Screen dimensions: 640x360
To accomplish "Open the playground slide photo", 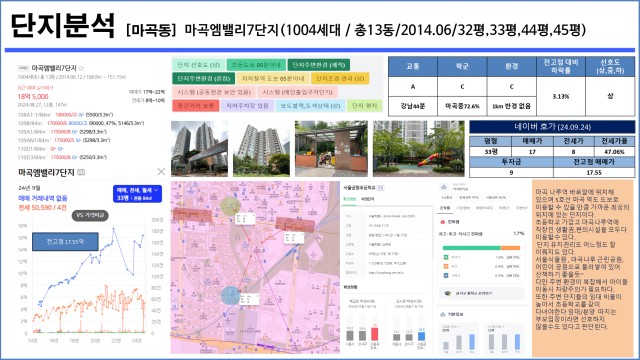I will coord(418,148).
